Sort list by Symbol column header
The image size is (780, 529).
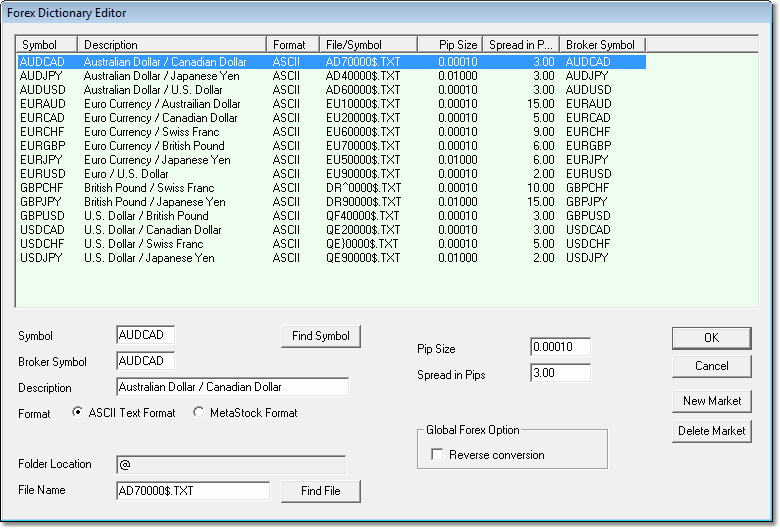point(47,45)
